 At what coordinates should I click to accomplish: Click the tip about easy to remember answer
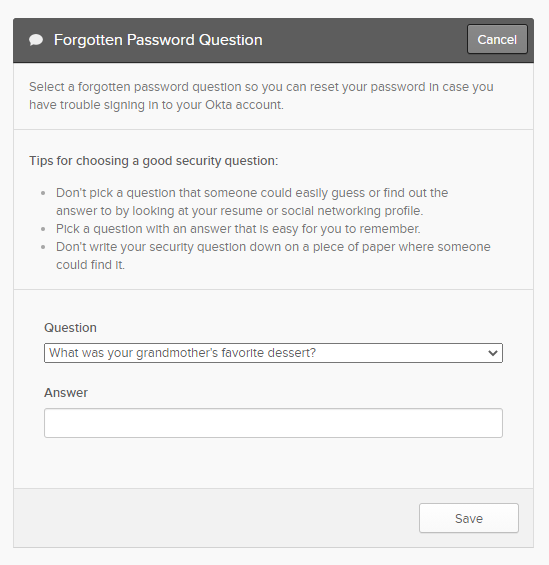tap(238, 229)
